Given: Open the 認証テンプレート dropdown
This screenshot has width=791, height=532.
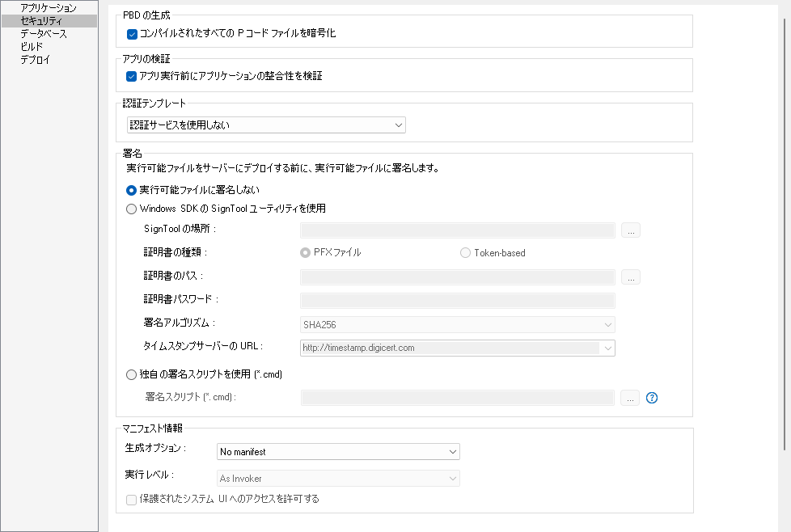Looking at the screenshot, I should pyautogui.click(x=266, y=125).
